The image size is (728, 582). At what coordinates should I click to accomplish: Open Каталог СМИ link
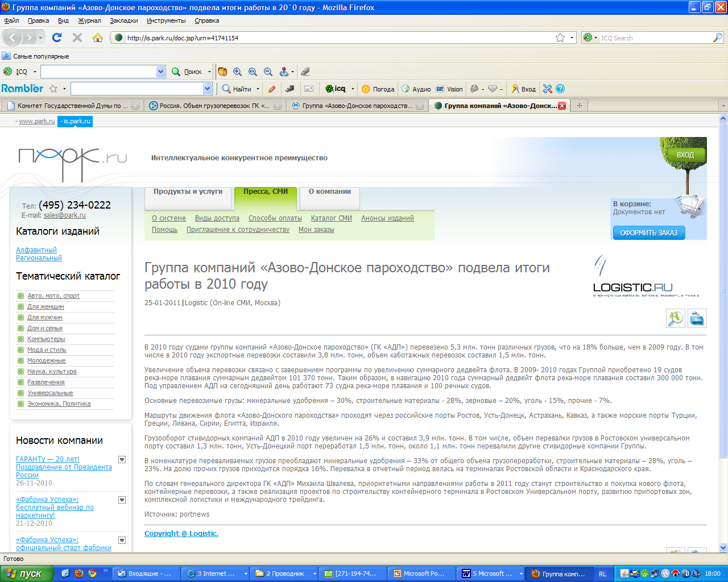[332, 218]
